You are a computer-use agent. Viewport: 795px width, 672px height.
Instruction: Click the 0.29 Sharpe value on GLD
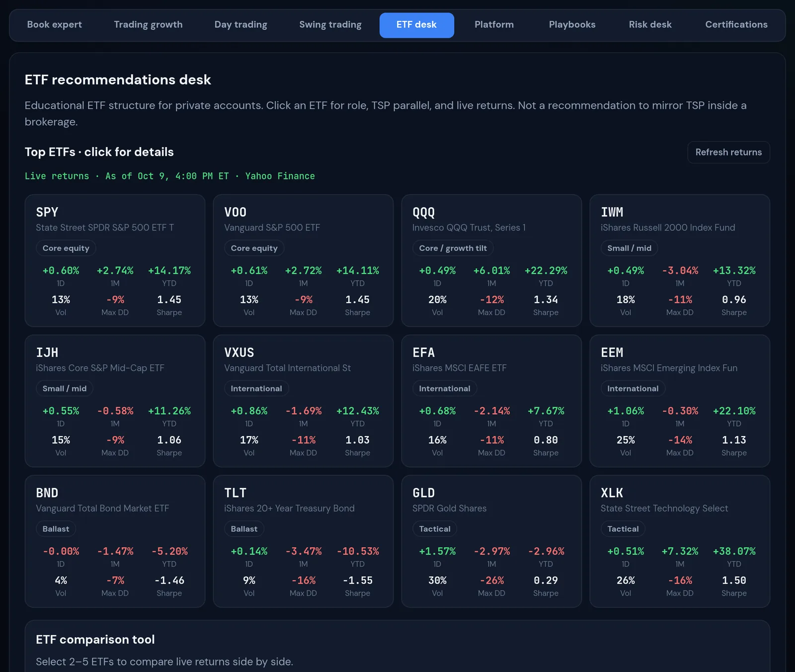(546, 580)
